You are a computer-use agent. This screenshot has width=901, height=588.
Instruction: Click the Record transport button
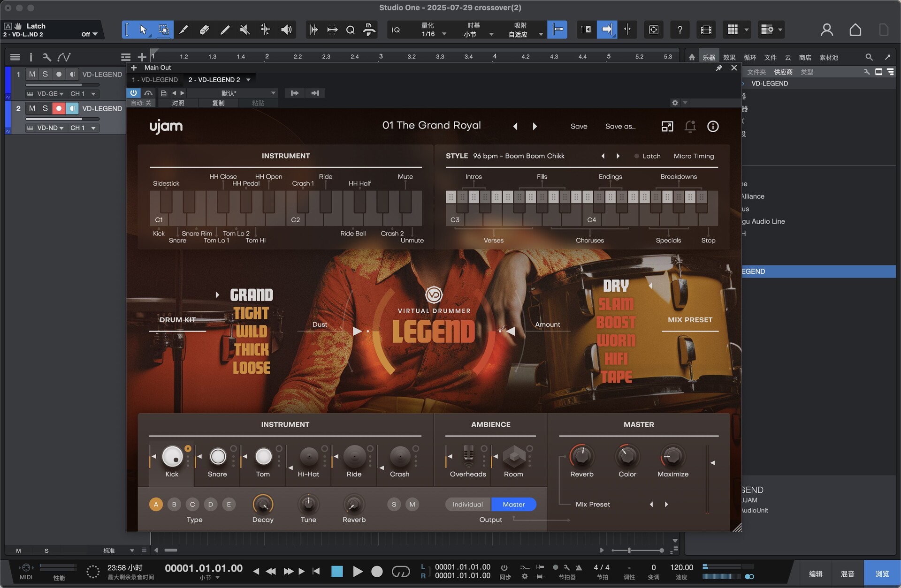tap(377, 571)
